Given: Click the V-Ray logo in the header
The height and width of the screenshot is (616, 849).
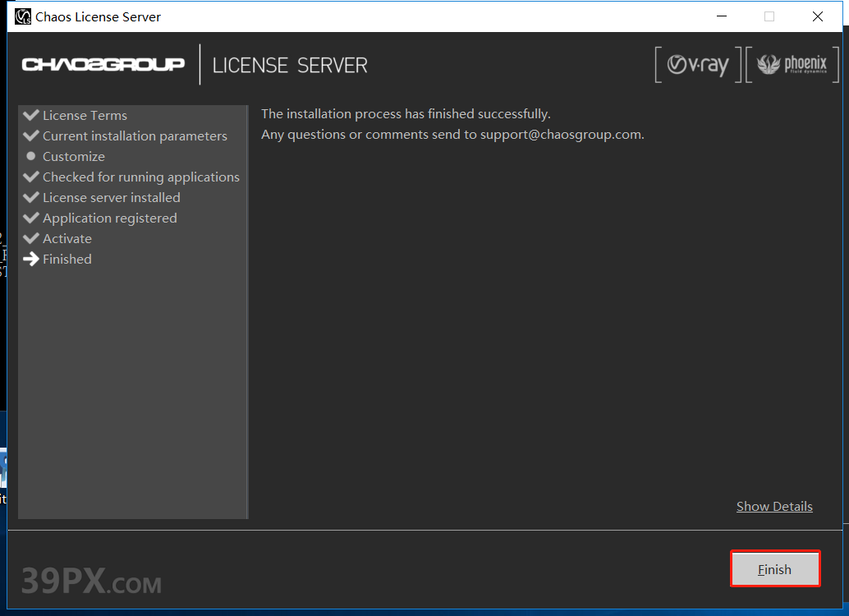Looking at the screenshot, I should click(698, 65).
